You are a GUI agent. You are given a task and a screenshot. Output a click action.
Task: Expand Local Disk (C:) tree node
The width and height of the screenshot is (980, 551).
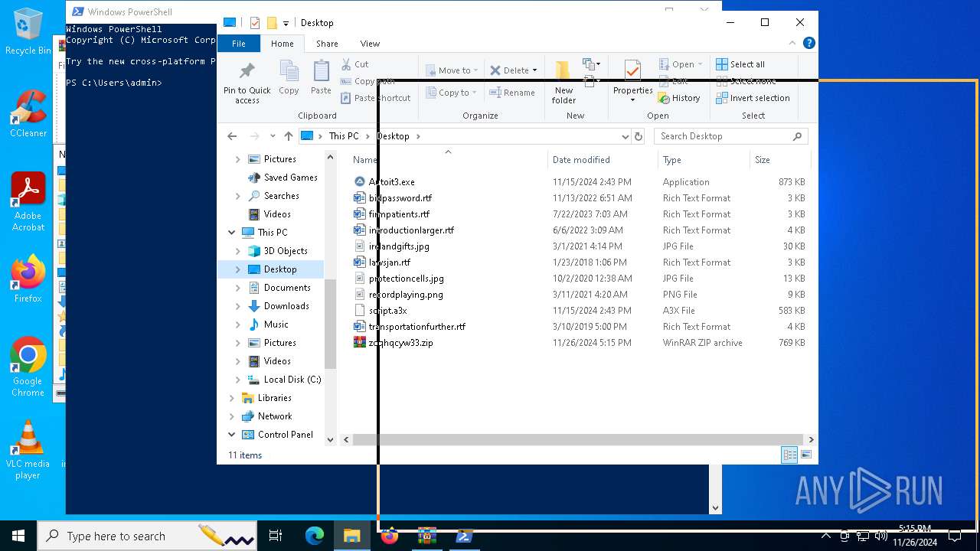238,380
